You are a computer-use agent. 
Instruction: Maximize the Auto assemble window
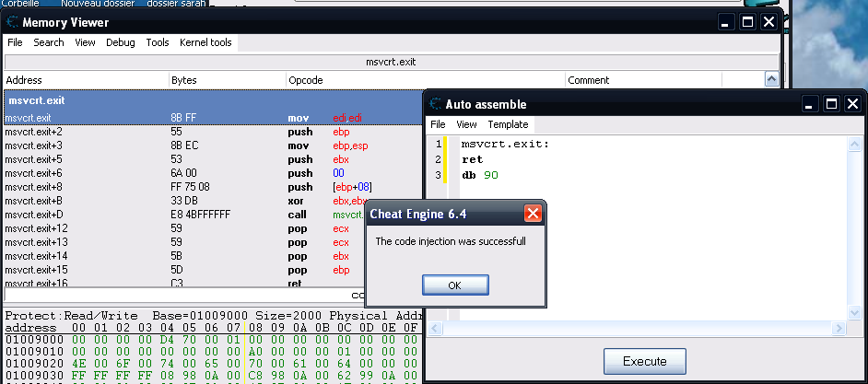(x=829, y=104)
